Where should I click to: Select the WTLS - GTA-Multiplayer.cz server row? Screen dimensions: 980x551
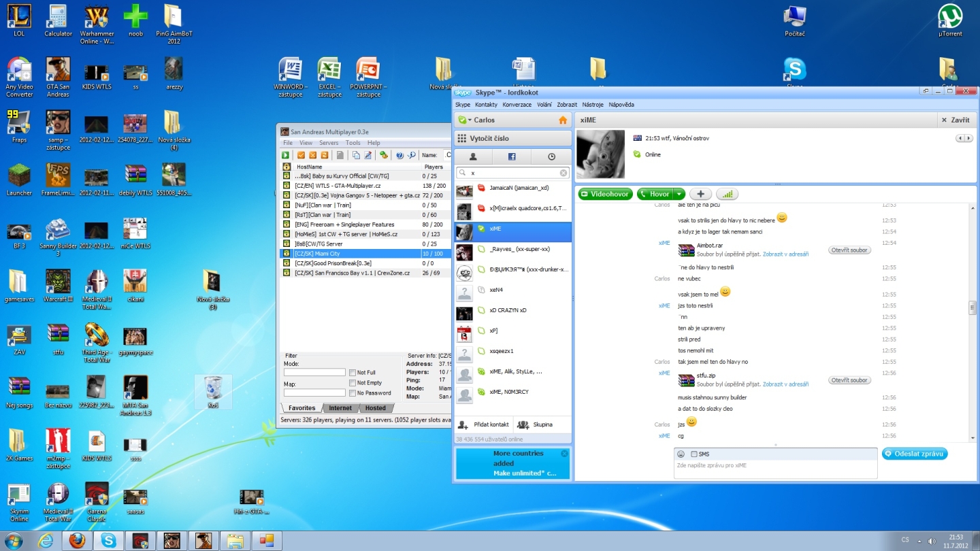pos(365,186)
